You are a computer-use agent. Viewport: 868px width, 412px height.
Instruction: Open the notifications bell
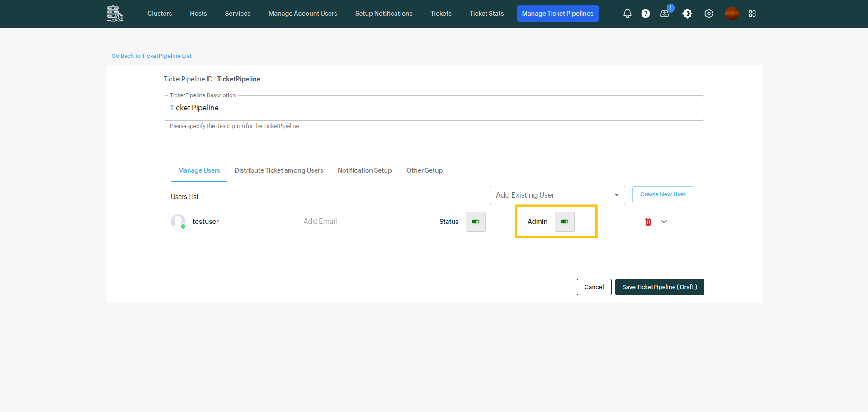[627, 14]
